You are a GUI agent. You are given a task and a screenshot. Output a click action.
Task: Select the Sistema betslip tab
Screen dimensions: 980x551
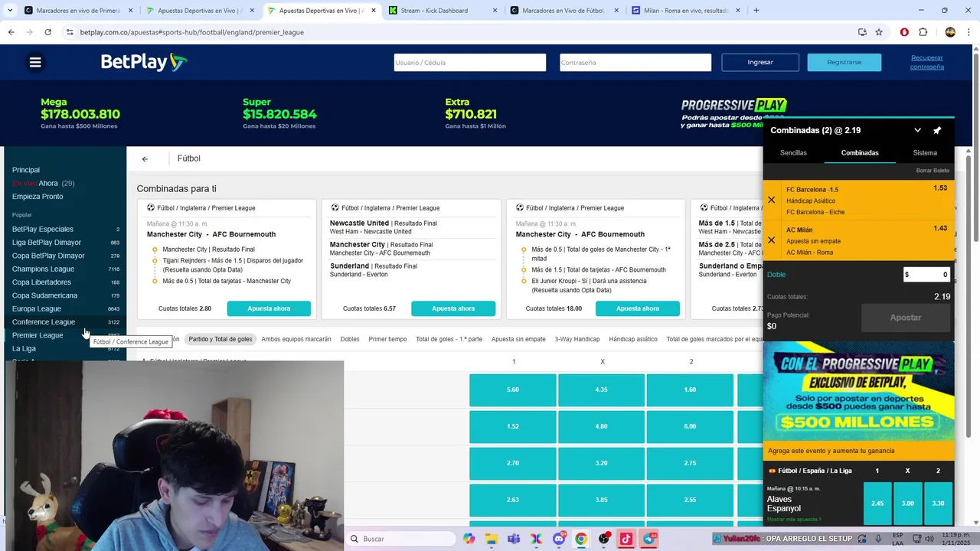coord(925,153)
